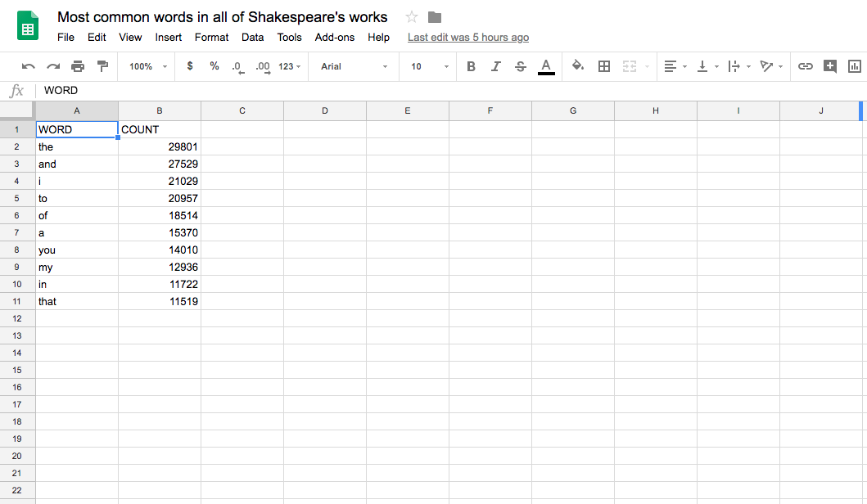
Task: Toggle strikethrough formatting
Action: (x=521, y=66)
